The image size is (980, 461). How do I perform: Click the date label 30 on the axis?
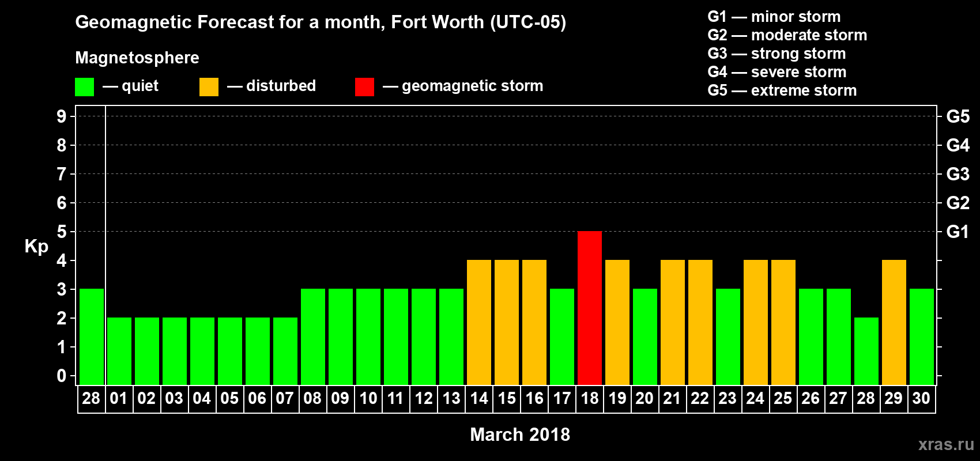click(921, 399)
